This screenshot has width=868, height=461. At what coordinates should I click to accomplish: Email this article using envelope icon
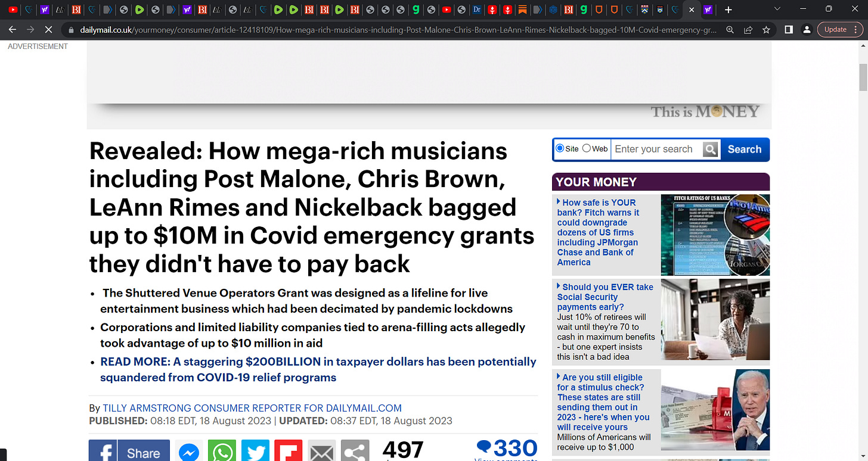click(322, 451)
